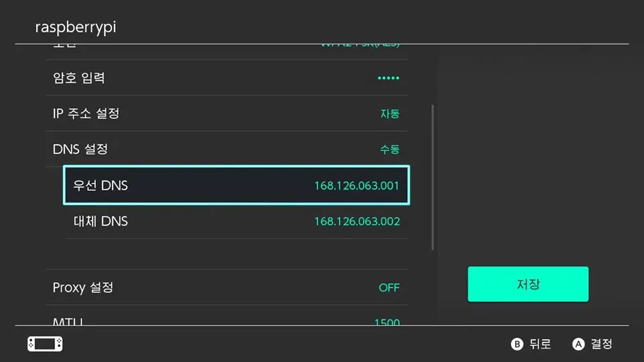Image resolution: width=644 pixels, height=362 pixels.
Task: Select the 암호 입력 password row
Action: tap(227, 78)
